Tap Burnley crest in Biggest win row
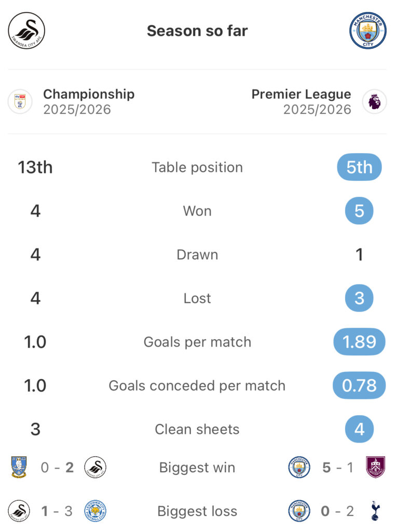The height and width of the screenshot is (532, 396). point(375,468)
